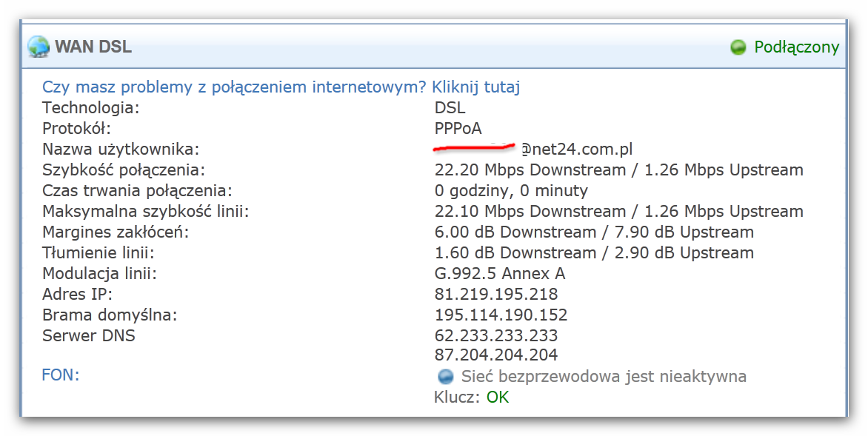Screen dimensions: 868x436
Task: Click the blue FON wireless status icon
Action: [x=446, y=377]
